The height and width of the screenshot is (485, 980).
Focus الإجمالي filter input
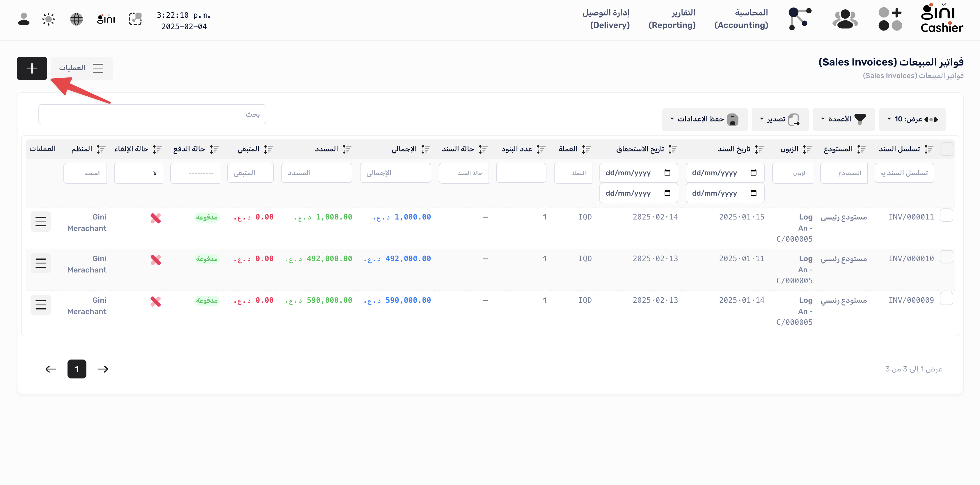click(395, 173)
